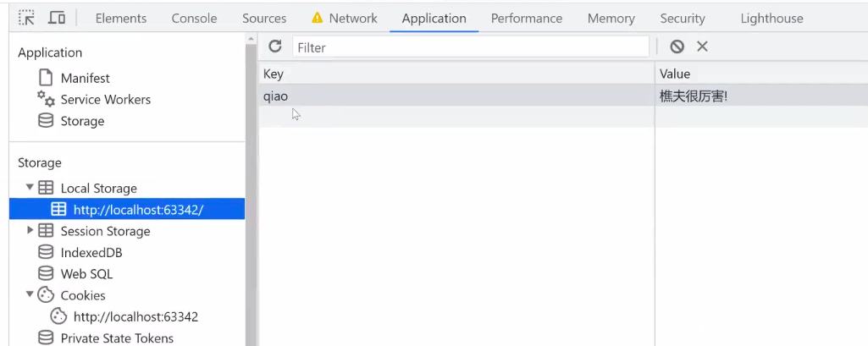Open Storage overview in the Application section
Image resolution: width=868 pixels, height=346 pixels.
point(82,121)
